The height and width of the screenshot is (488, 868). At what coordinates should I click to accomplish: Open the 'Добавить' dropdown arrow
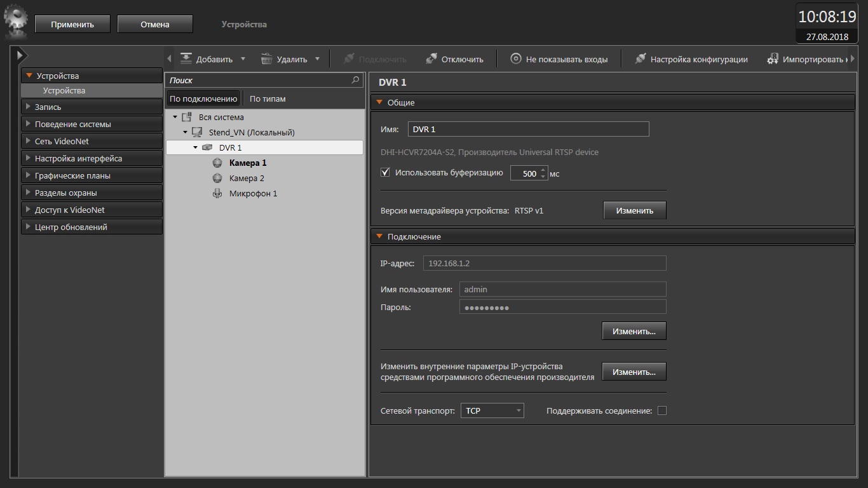click(243, 59)
